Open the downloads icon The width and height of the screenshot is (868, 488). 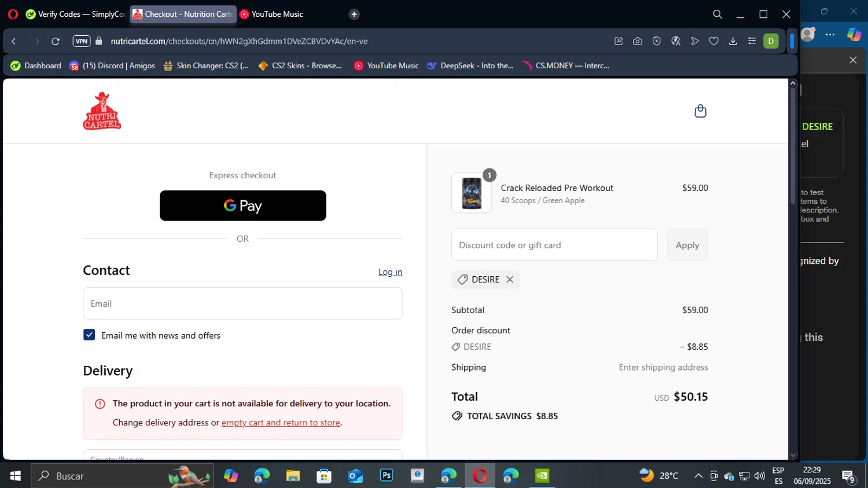[733, 41]
